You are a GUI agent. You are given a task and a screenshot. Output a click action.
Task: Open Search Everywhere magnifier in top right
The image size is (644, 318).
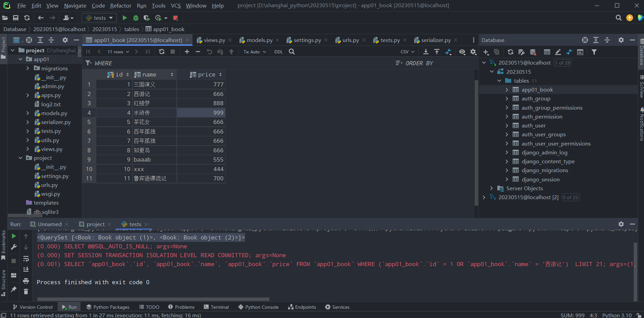point(618,18)
